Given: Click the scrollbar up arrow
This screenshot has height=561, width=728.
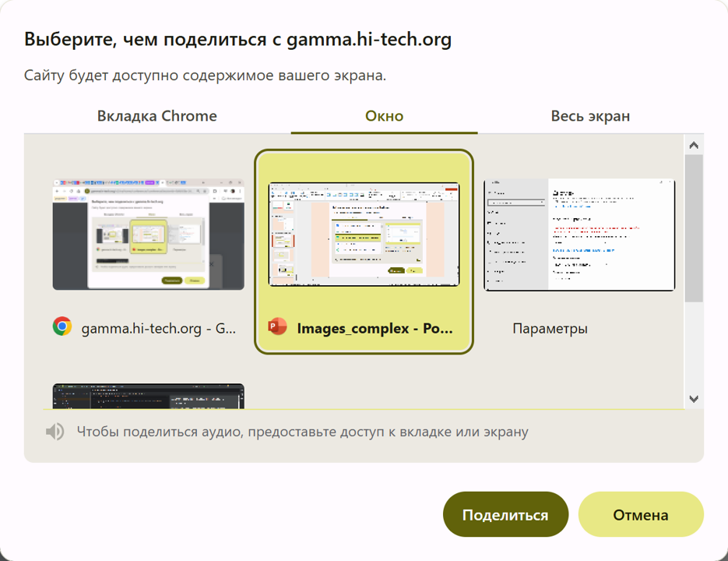Looking at the screenshot, I should [692, 143].
